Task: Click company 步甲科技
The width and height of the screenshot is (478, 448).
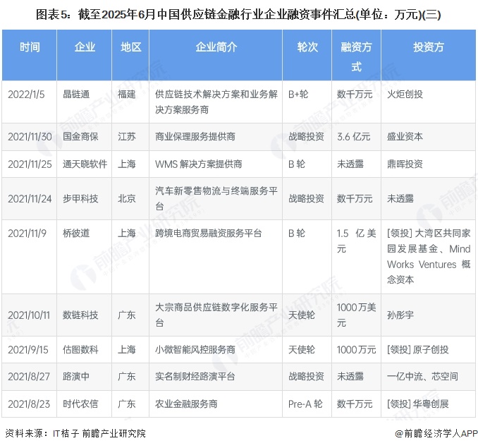Action: click(x=80, y=199)
